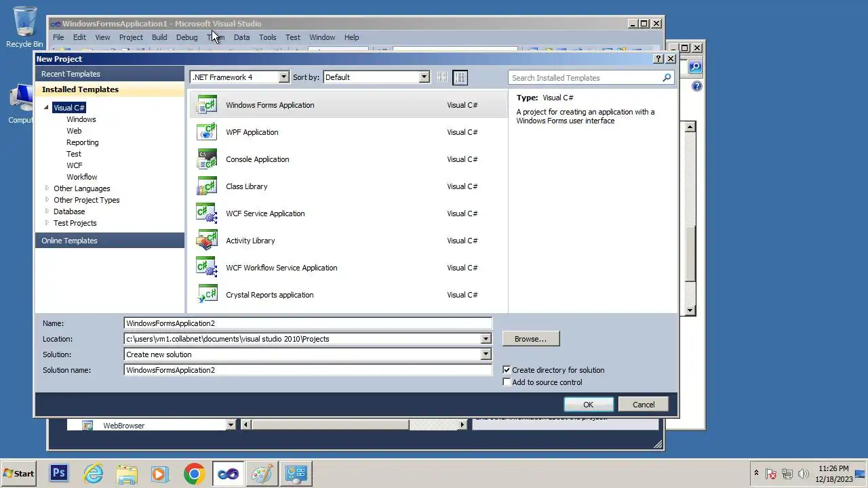Open the Recycle Bin desktop icon
The height and width of the screenshot is (488, 868).
pos(24,27)
